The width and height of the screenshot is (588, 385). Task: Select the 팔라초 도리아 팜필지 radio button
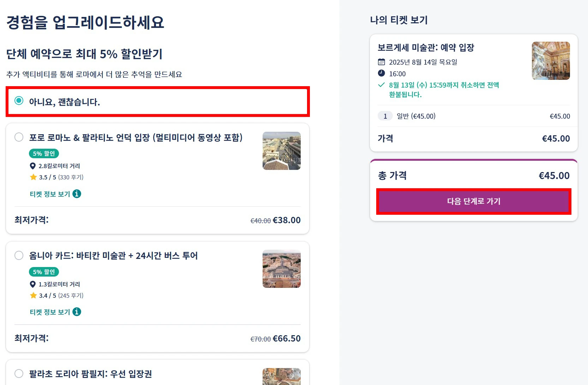pyautogui.click(x=19, y=373)
